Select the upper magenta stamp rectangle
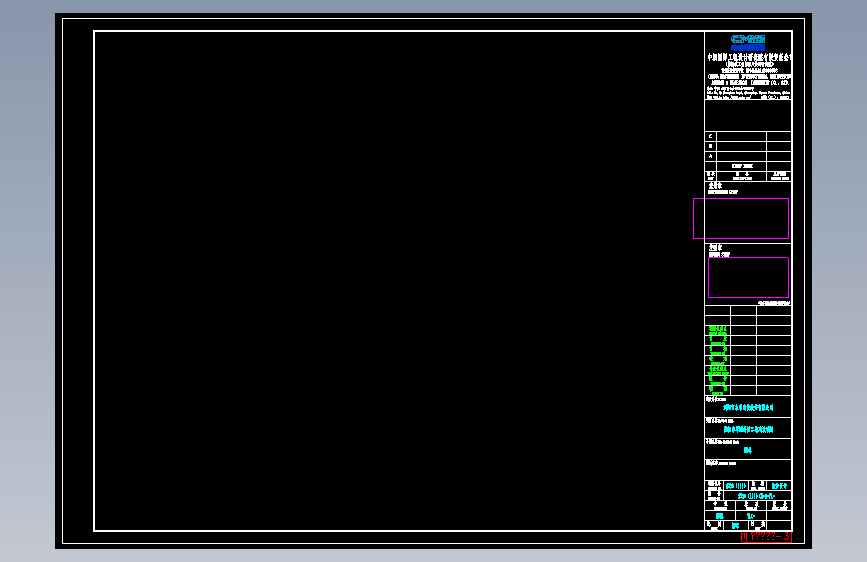This screenshot has width=867, height=562. (741, 218)
